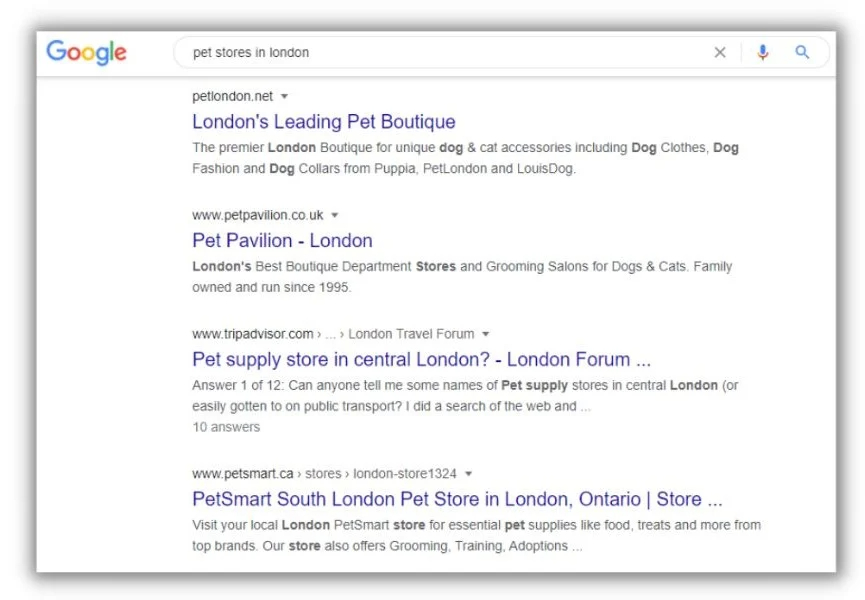Click the 10 answers label
This screenshot has height=600, width=865.
pos(226,426)
